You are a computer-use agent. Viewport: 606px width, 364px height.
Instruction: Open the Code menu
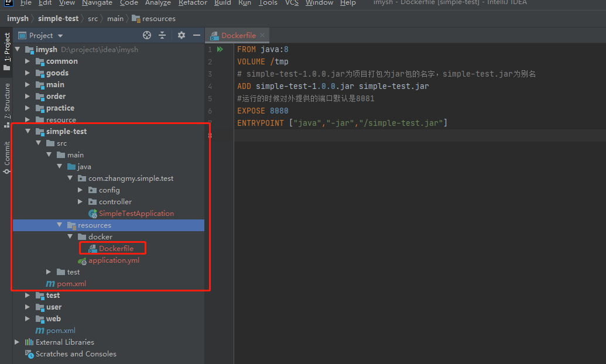point(129,3)
